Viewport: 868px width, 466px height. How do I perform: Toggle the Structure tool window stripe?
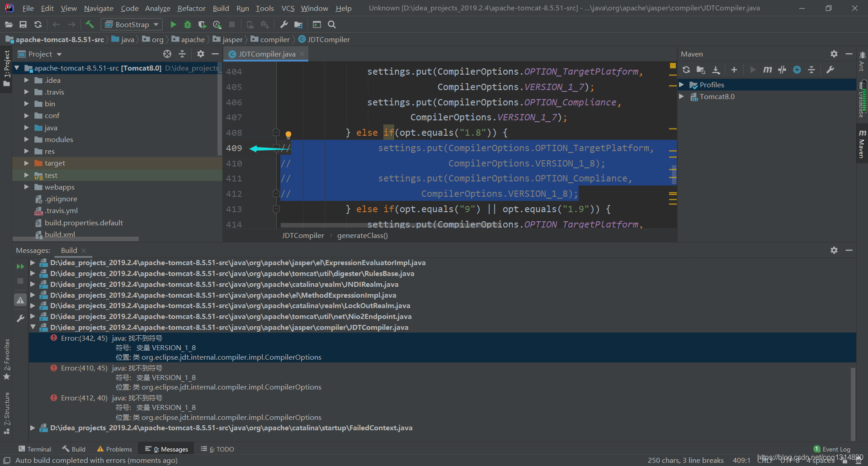6,413
